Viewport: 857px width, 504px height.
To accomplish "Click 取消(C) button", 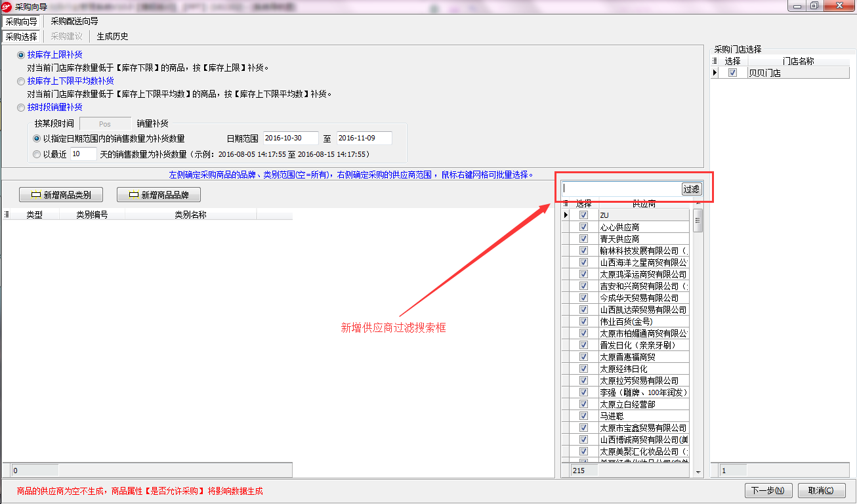I will (821, 490).
